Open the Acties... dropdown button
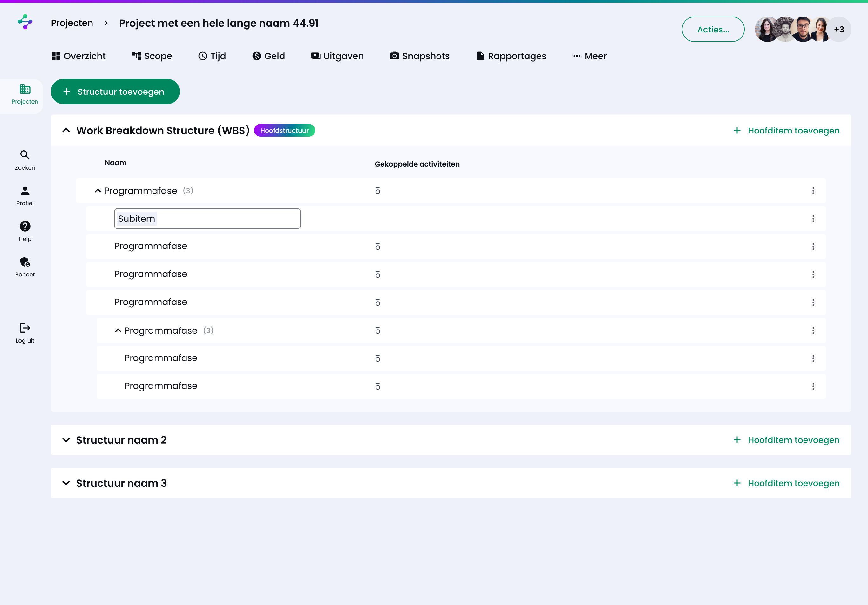Screen dimensions: 868x605 pyautogui.click(x=713, y=29)
